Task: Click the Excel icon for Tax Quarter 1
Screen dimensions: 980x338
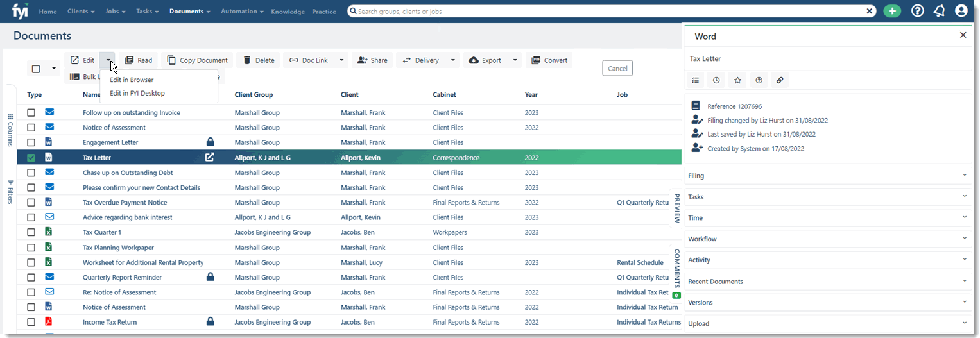Action: (x=49, y=232)
